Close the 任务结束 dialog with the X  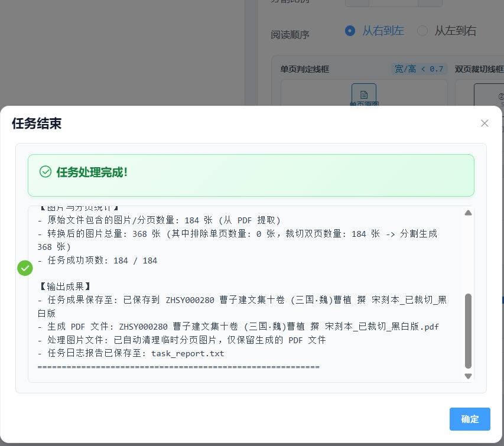(485, 123)
